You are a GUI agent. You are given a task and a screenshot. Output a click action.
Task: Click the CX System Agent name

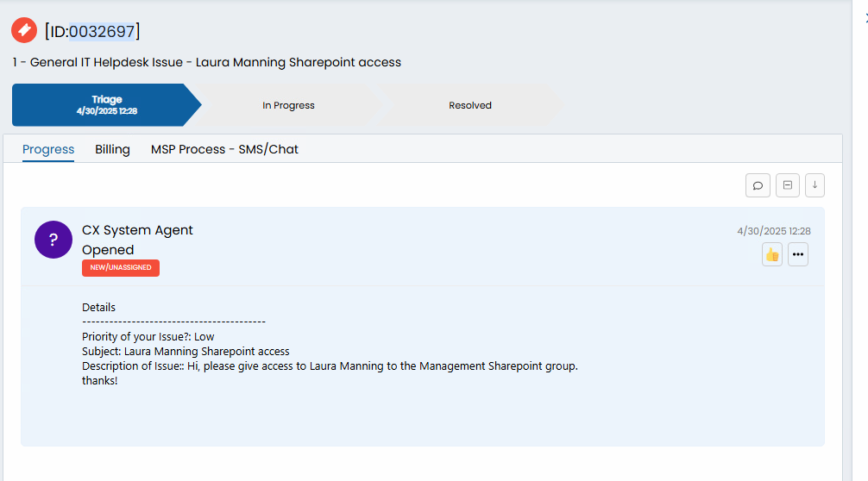137,230
